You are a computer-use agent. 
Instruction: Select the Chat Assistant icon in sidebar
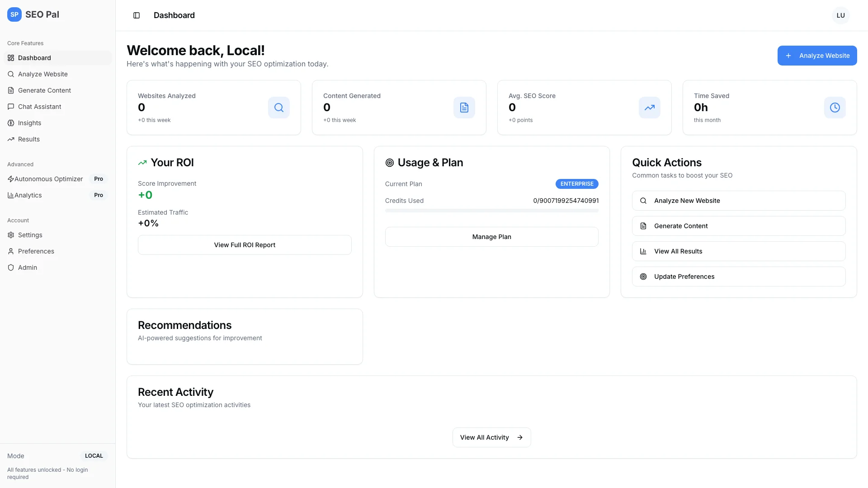point(11,107)
